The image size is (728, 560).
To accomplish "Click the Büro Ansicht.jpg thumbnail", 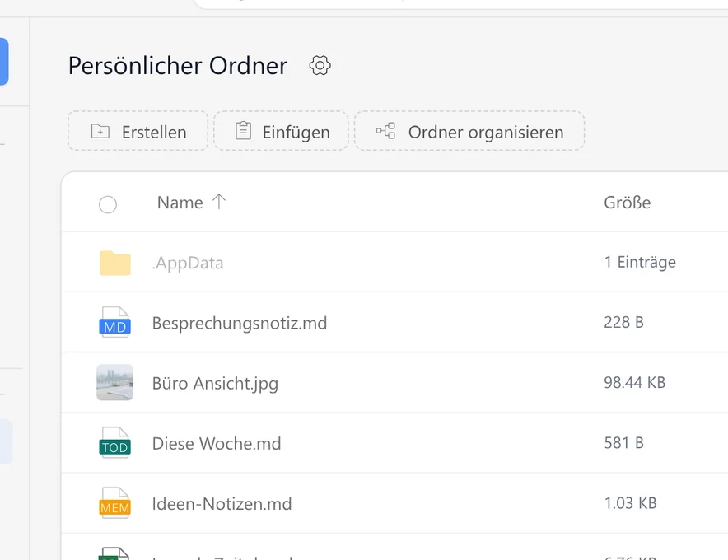I will tap(114, 383).
